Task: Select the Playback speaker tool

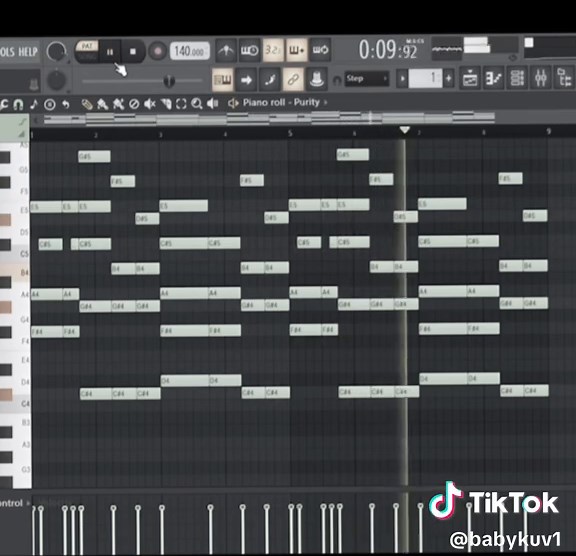Action: coord(213,104)
